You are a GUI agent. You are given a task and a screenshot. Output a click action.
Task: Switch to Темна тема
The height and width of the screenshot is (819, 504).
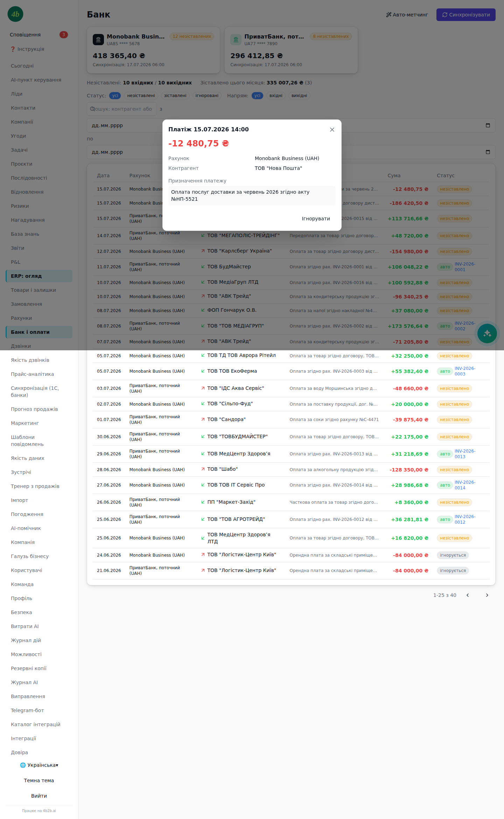39,780
